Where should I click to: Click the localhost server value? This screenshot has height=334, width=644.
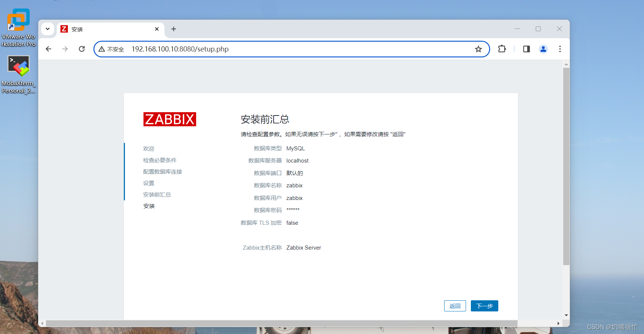pyautogui.click(x=297, y=161)
